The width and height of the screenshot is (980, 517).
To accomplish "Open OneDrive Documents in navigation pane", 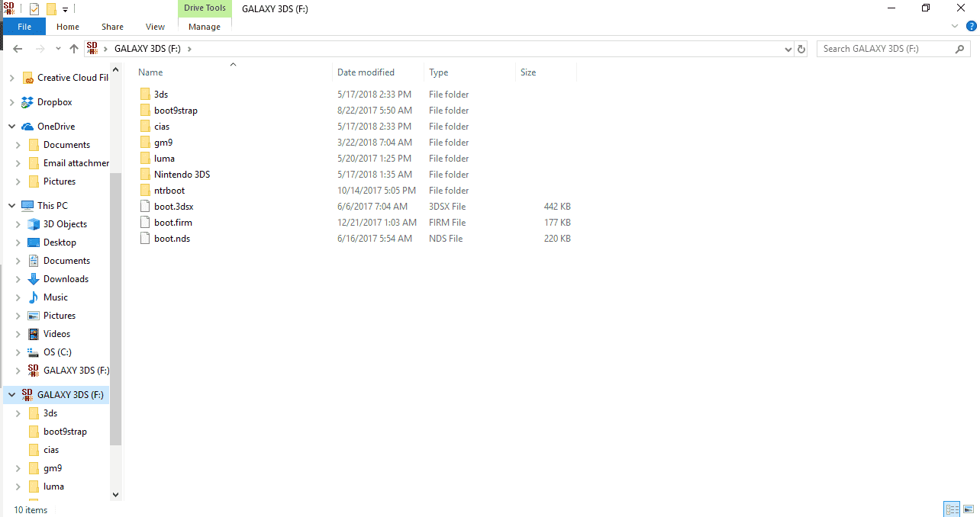I will (66, 145).
